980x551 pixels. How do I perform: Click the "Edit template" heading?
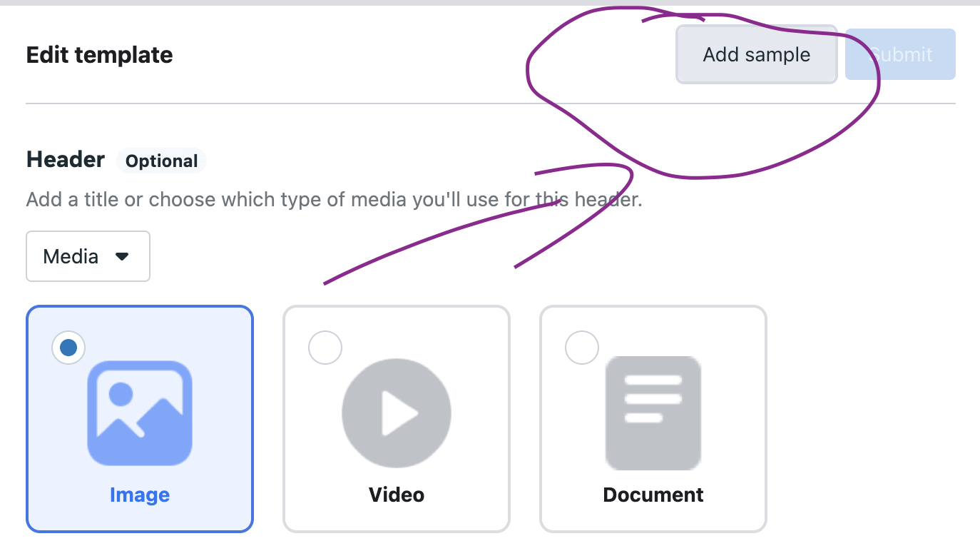point(100,55)
